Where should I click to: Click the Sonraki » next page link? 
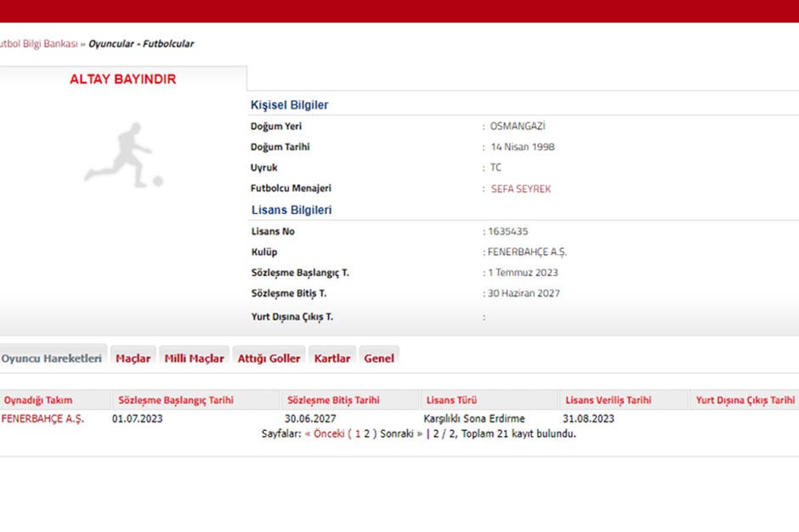[x=400, y=433]
